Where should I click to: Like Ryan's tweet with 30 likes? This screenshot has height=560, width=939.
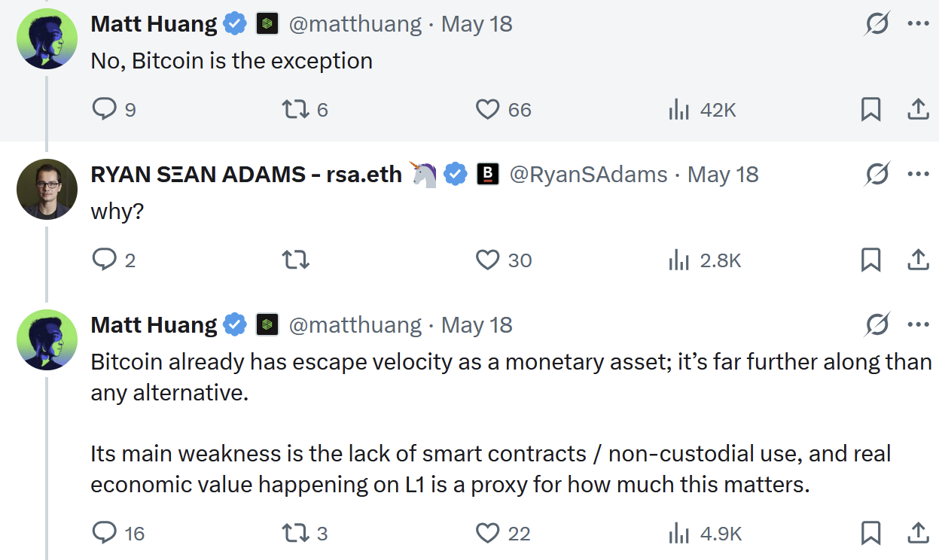coord(504,260)
